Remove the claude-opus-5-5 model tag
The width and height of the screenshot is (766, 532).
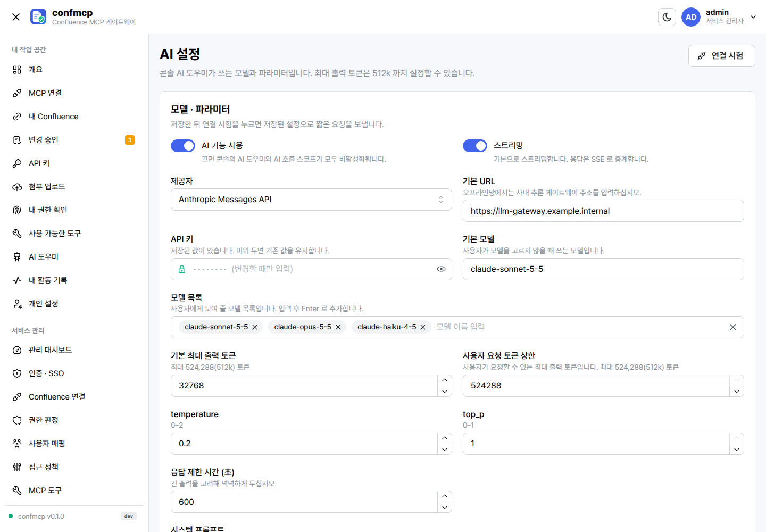coord(338,327)
